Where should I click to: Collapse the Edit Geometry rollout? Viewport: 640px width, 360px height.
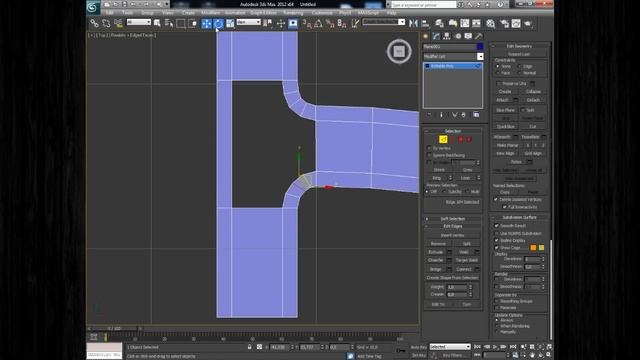519,46
